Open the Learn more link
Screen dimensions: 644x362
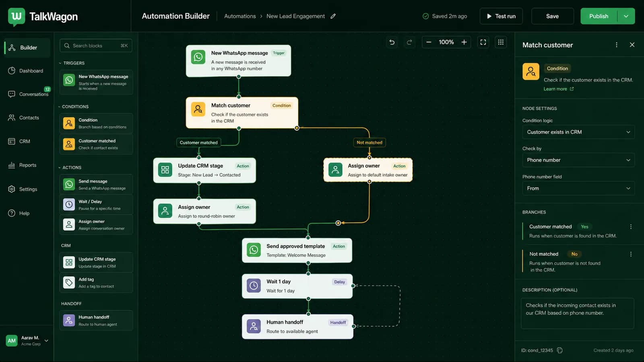559,89
